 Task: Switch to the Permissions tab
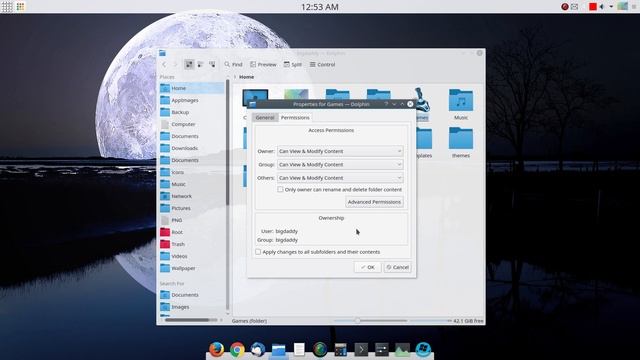point(295,118)
